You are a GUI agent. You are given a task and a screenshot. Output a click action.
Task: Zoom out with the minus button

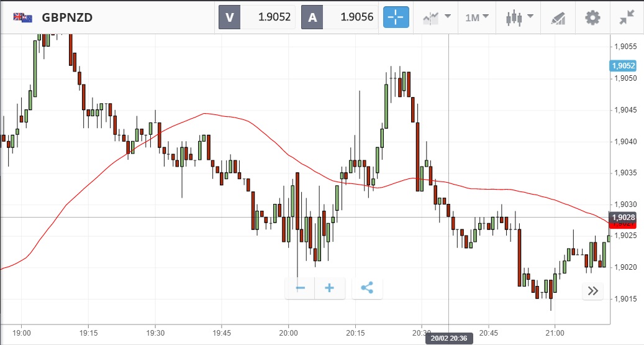pyautogui.click(x=300, y=288)
